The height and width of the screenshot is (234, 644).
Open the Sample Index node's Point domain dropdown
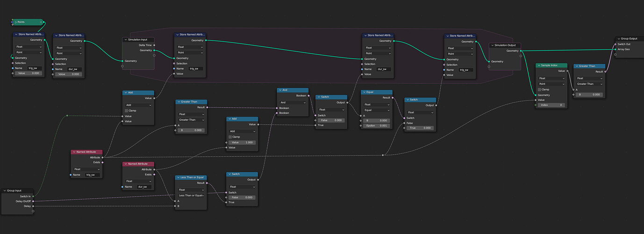[551, 84]
